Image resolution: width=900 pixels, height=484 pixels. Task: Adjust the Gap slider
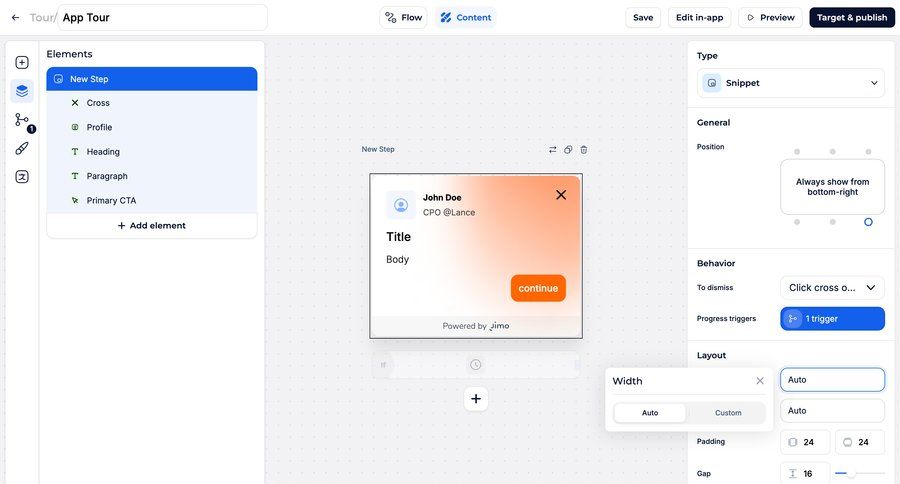859,473
